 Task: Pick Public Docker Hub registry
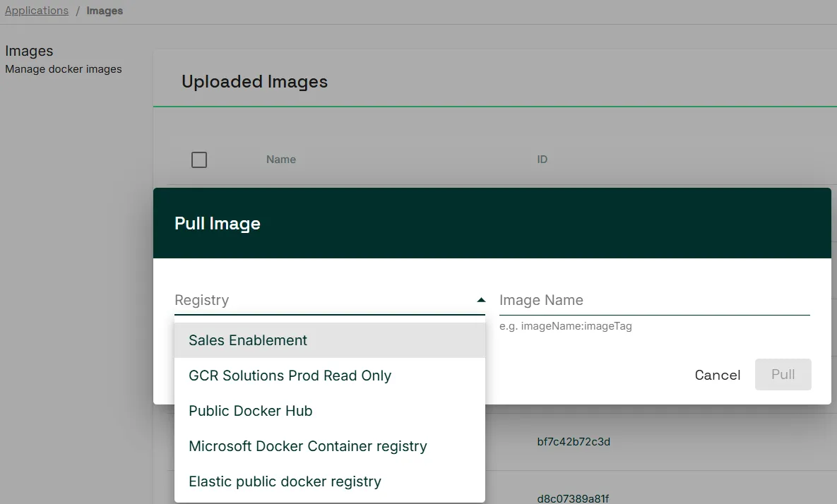click(x=329, y=411)
